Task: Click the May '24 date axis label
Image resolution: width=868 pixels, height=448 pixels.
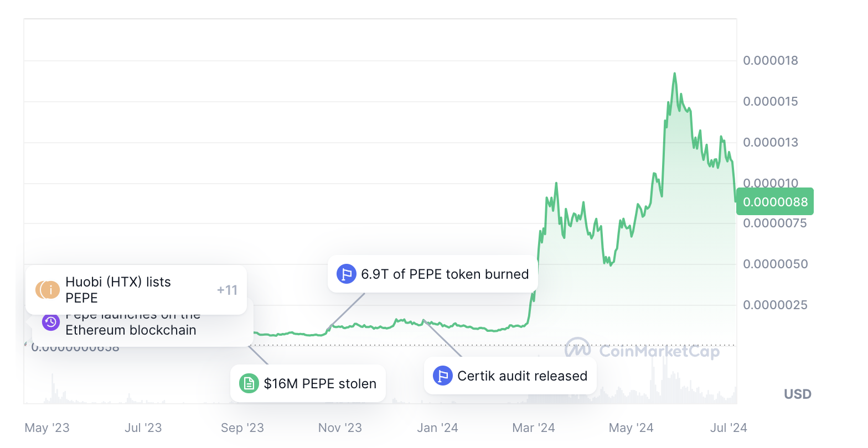Action: [631, 428]
